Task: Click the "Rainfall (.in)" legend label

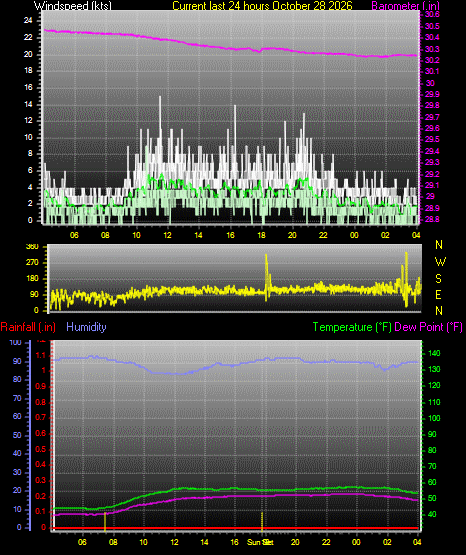Action: point(28,327)
